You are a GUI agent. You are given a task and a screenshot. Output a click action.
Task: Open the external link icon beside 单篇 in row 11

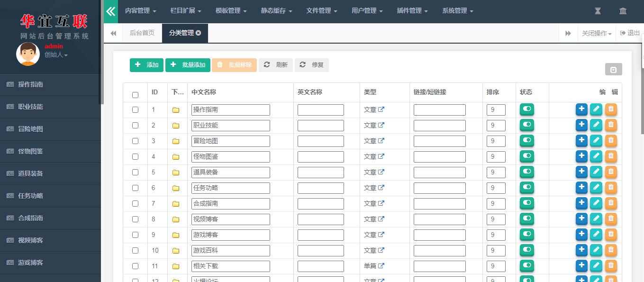(x=381, y=266)
